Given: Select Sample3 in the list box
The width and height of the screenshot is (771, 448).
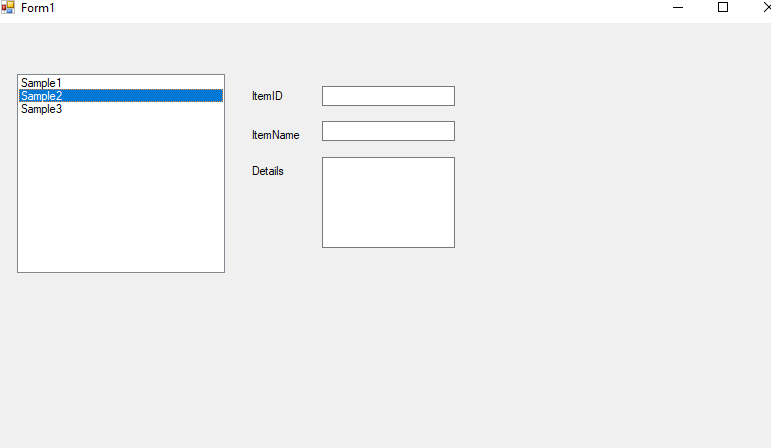Looking at the screenshot, I should pos(120,109).
